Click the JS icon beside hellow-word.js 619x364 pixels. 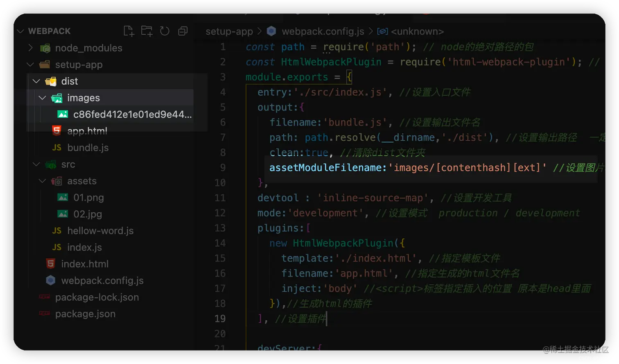pyautogui.click(x=57, y=231)
